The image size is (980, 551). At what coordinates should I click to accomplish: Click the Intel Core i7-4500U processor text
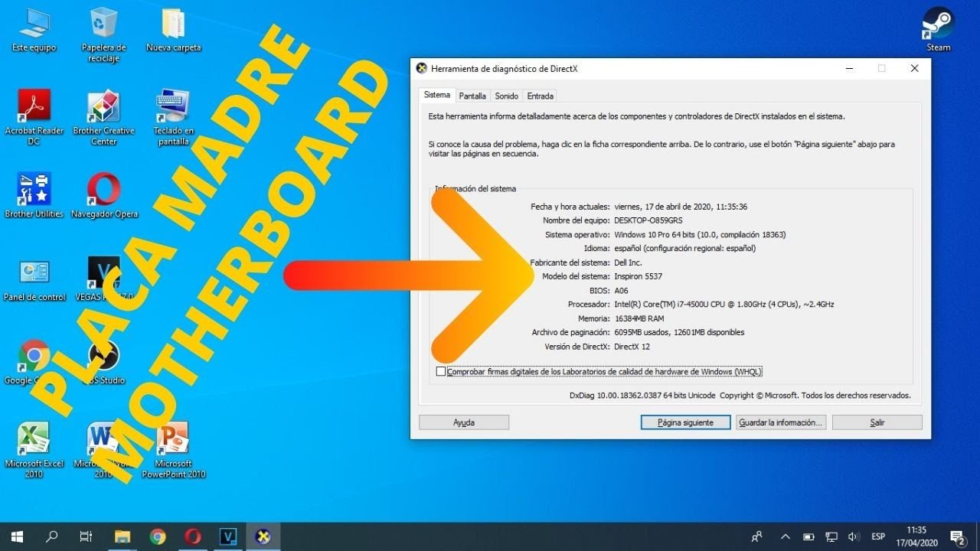point(724,305)
